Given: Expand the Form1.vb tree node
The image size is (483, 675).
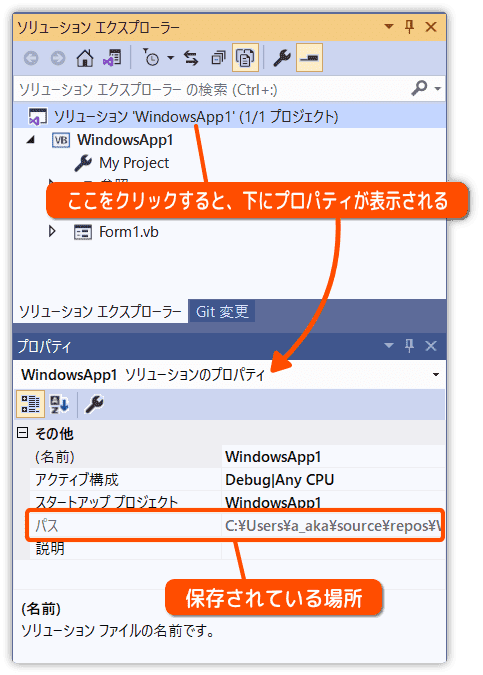Looking at the screenshot, I should click(52, 232).
